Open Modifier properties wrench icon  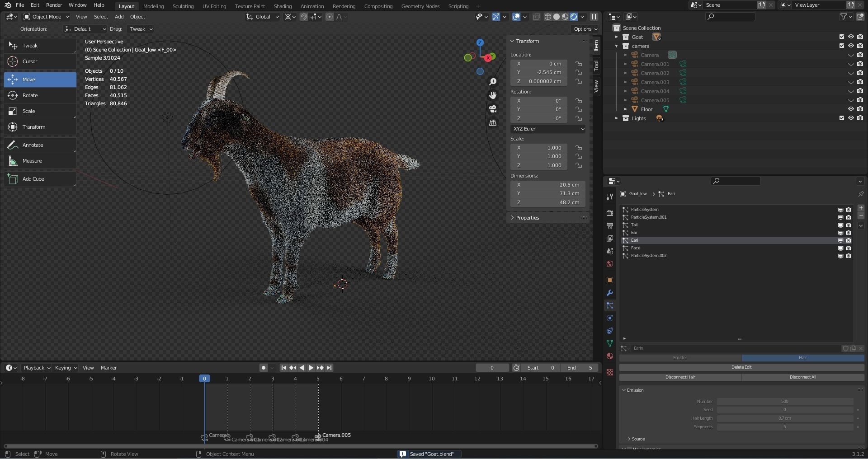(x=610, y=293)
